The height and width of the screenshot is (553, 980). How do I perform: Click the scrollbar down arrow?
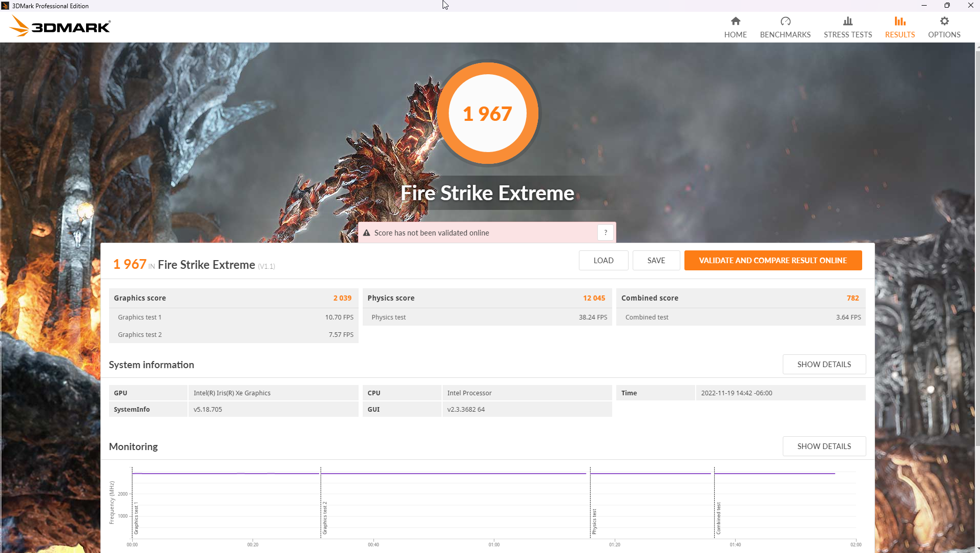pyautogui.click(x=977, y=549)
